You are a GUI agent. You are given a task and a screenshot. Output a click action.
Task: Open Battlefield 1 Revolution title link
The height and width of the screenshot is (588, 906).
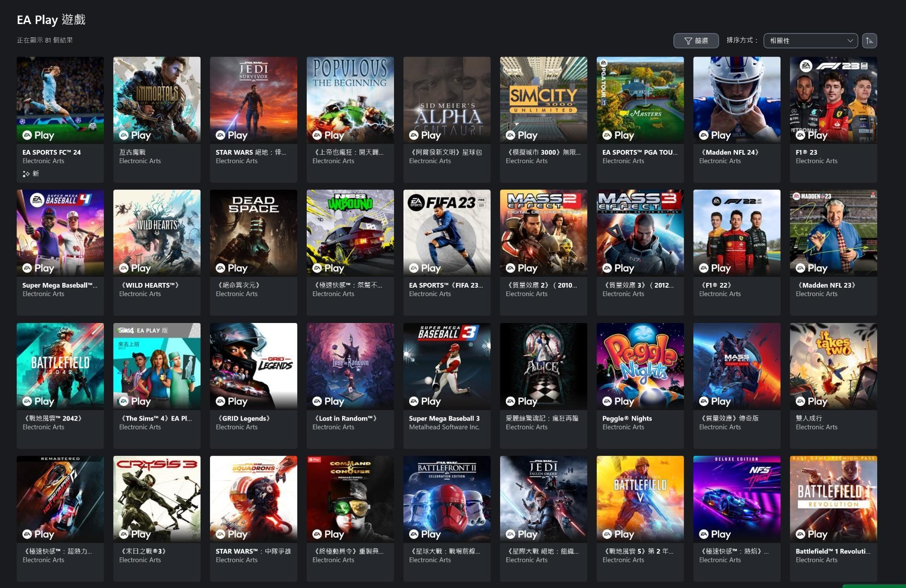tap(832, 551)
